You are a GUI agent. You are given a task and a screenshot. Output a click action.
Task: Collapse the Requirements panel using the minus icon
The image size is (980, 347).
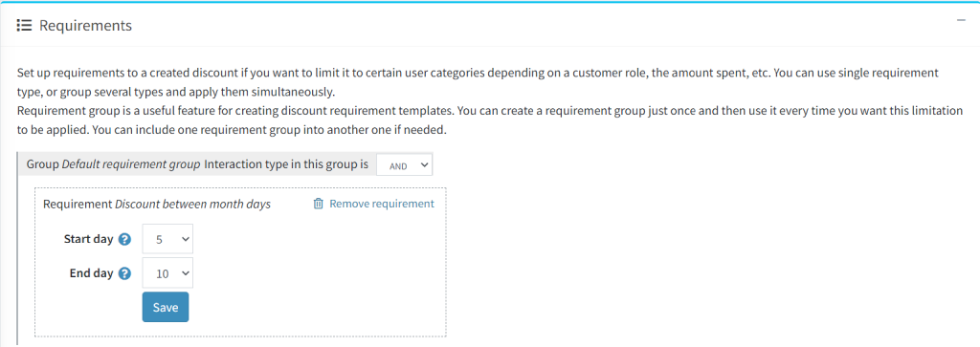point(961,21)
